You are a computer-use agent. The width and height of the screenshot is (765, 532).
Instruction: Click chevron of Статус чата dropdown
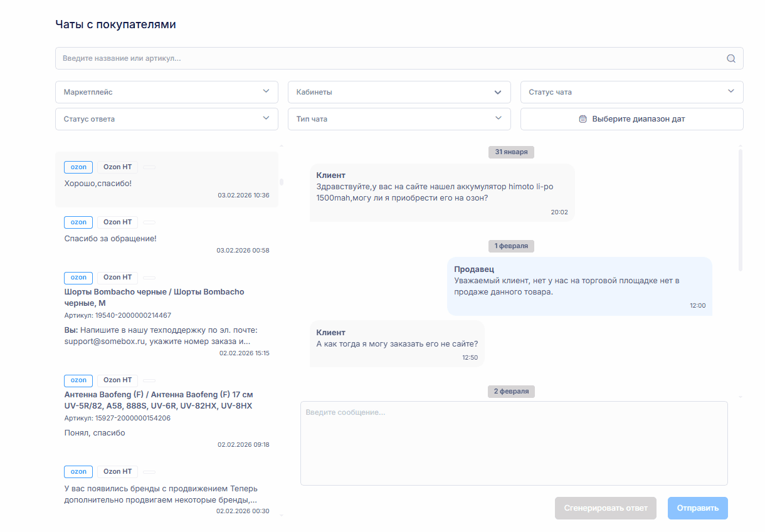[731, 91]
